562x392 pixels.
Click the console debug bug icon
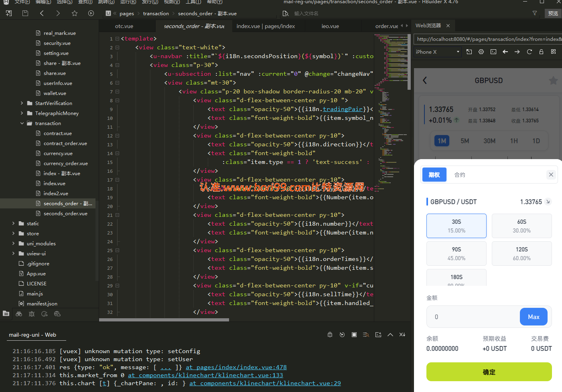click(x=330, y=335)
